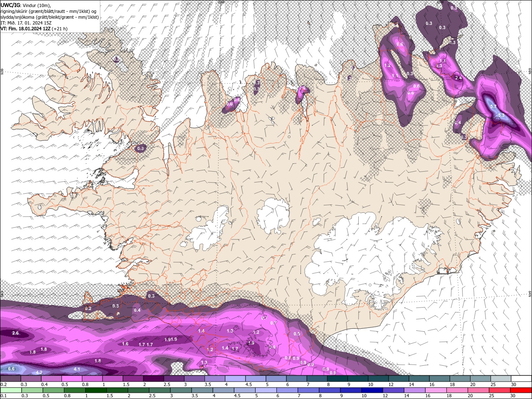
Task: Select the 'VT: Fim. 18.01.2024 12Z (+21 h)' line
Action: [x=34, y=29]
